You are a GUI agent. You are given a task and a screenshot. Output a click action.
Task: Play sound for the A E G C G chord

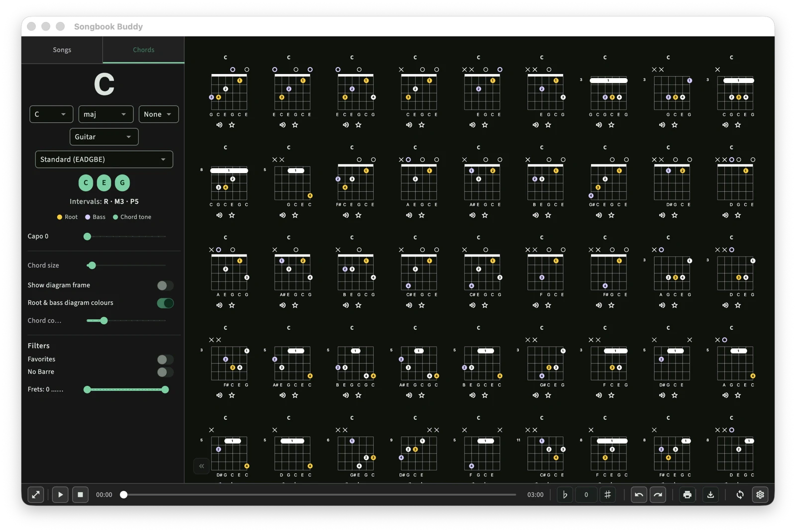click(x=219, y=305)
